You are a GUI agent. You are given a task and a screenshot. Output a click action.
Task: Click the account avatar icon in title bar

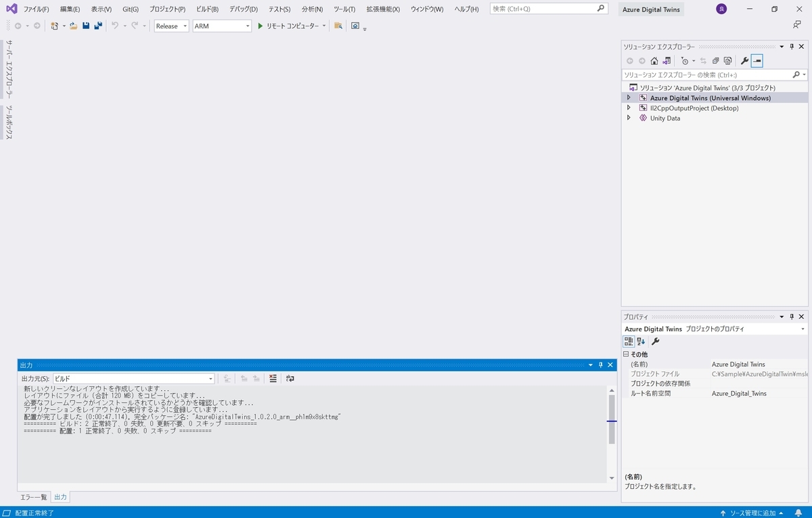click(721, 9)
